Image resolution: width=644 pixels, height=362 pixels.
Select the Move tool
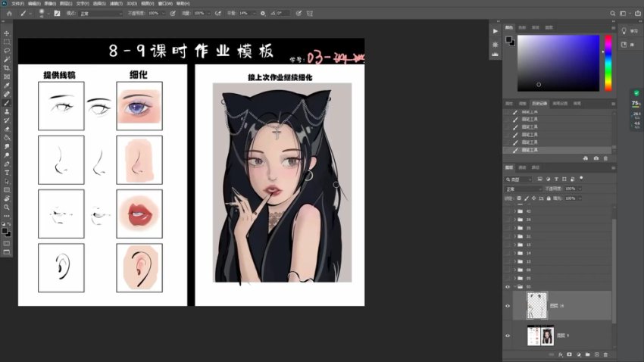pyautogui.click(x=7, y=33)
